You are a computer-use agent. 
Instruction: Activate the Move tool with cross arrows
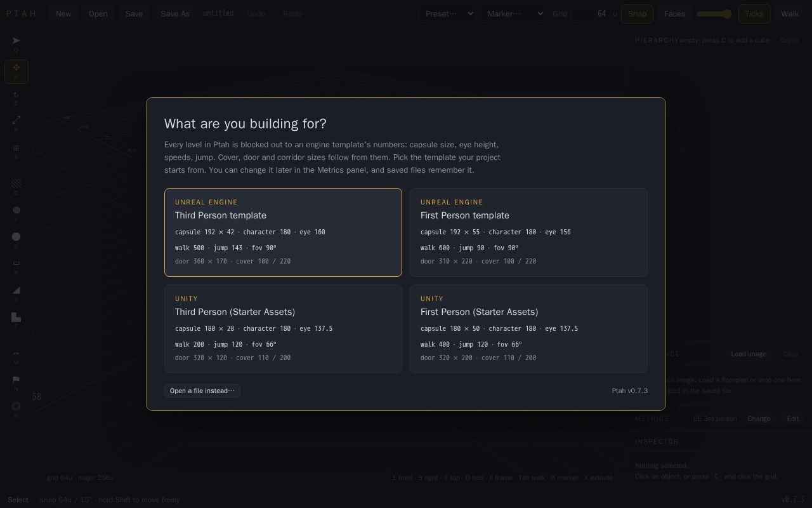pyautogui.click(x=16, y=71)
